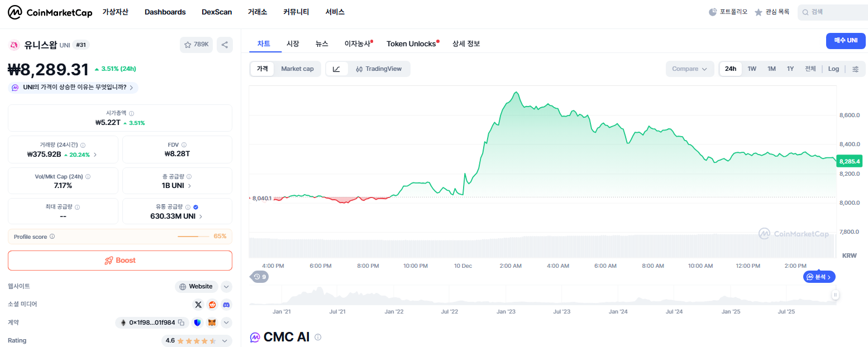Open the Discord social media link

226,305
